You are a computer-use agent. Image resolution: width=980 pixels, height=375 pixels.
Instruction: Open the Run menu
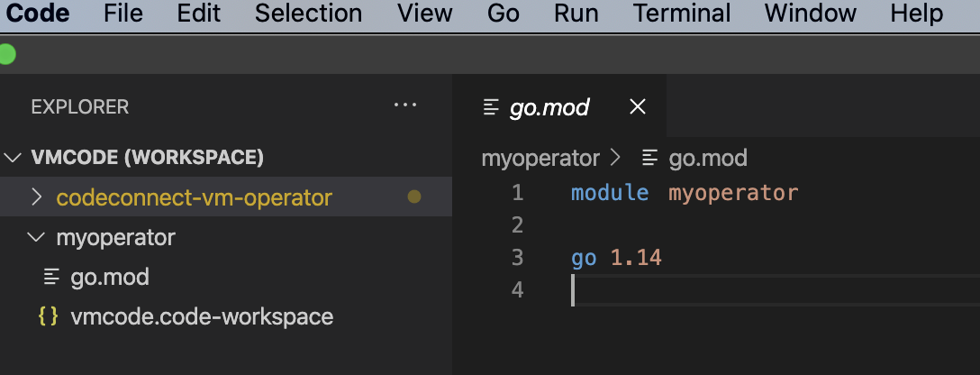[x=576, y=14]
